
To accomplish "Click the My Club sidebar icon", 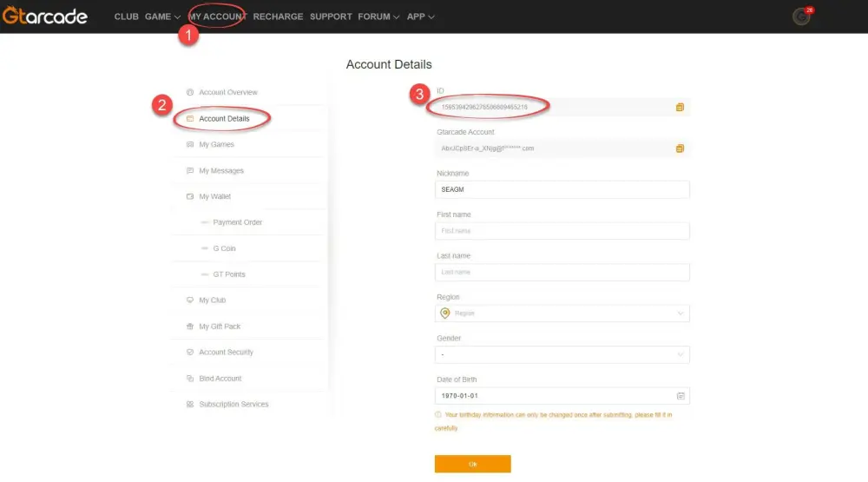I will tap(190, 300).
